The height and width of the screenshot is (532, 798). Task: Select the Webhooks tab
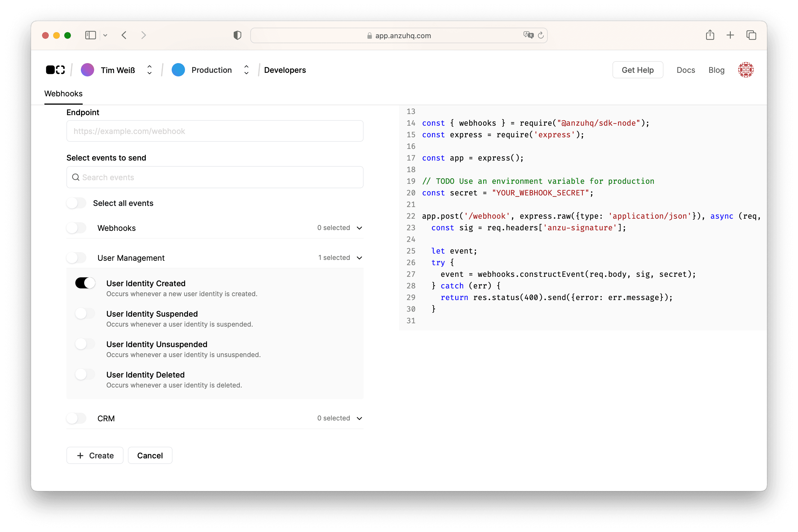[63, 94]
